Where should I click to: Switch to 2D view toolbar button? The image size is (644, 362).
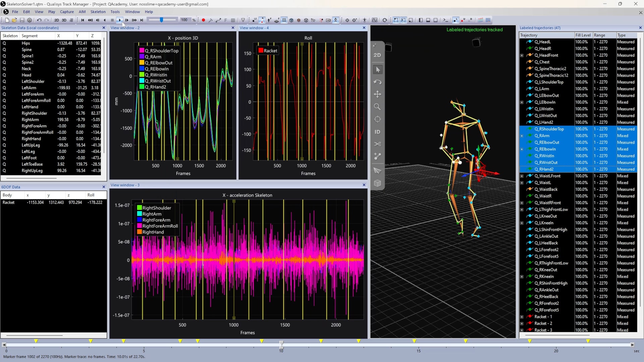tap(57, 20)
